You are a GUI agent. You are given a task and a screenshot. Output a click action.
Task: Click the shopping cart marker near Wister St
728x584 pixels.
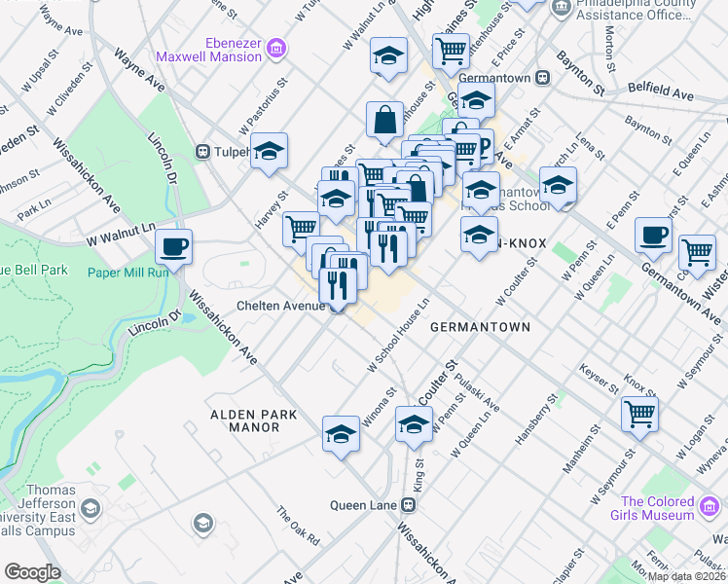(x=697, y=254)
